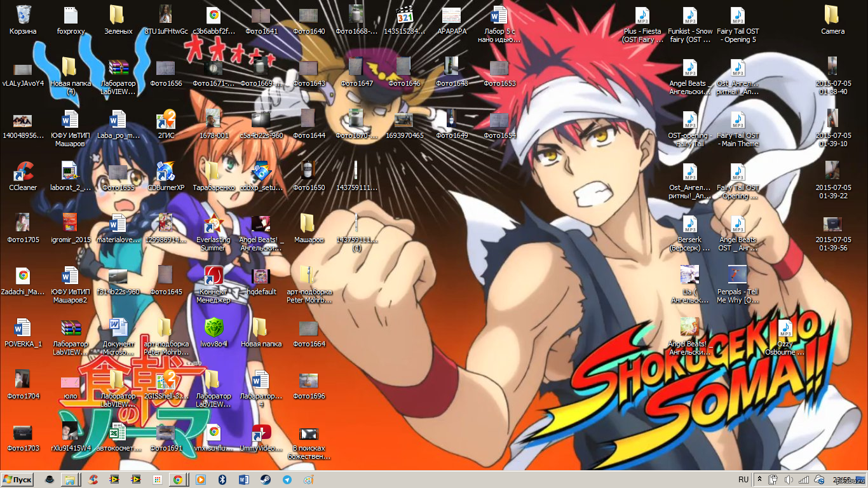Click the Windows Explorer taskbar icon
The width and height of the screenshot is (868, 488).
pyautogui.click(x=70, y=480)
